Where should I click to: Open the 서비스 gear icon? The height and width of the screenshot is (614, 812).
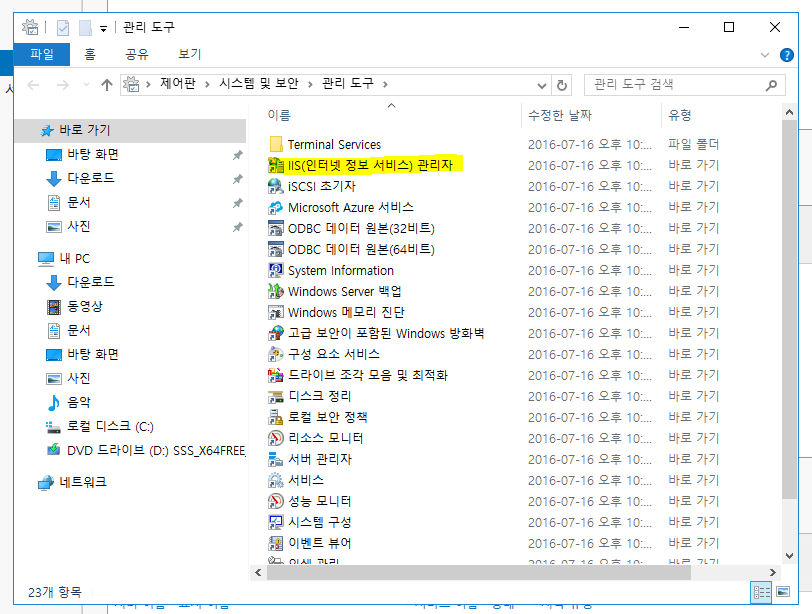pyautogui.click(x=276, y=480)
